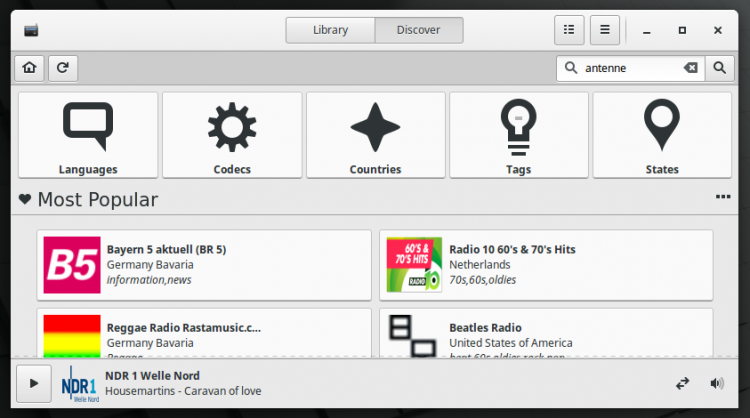Open the hamburger main menu
Screen dimensions: 750x418
click(605, 30)
